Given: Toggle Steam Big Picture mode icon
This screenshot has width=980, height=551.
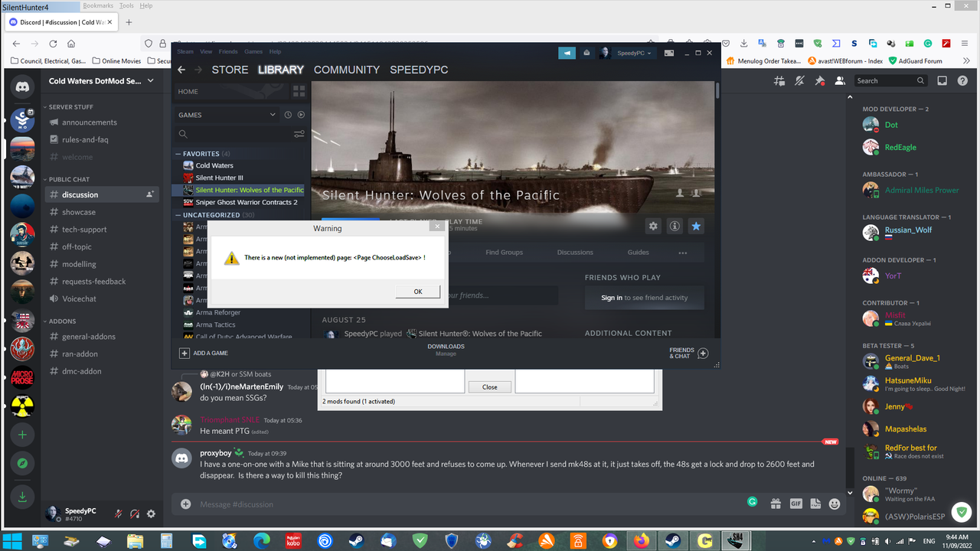Looking at the screenshot, I should (668, 53).
